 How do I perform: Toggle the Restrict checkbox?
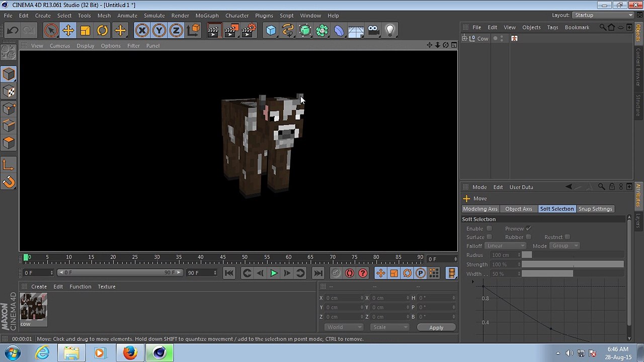(568, 237)
